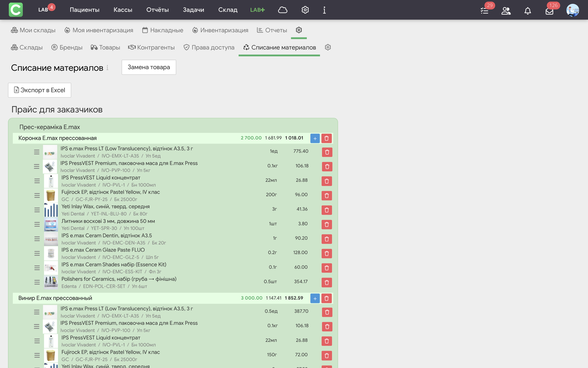The image size is (588, 368).
Task: Switch to Инвентаризация tab
Action: [x=220, y=30]
